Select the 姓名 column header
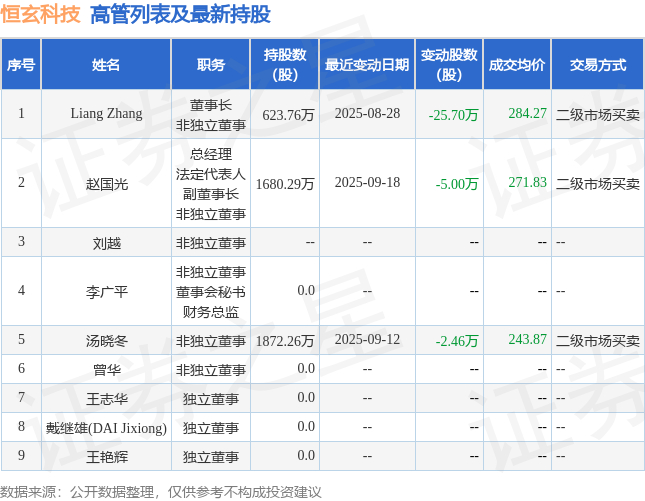 106,65
